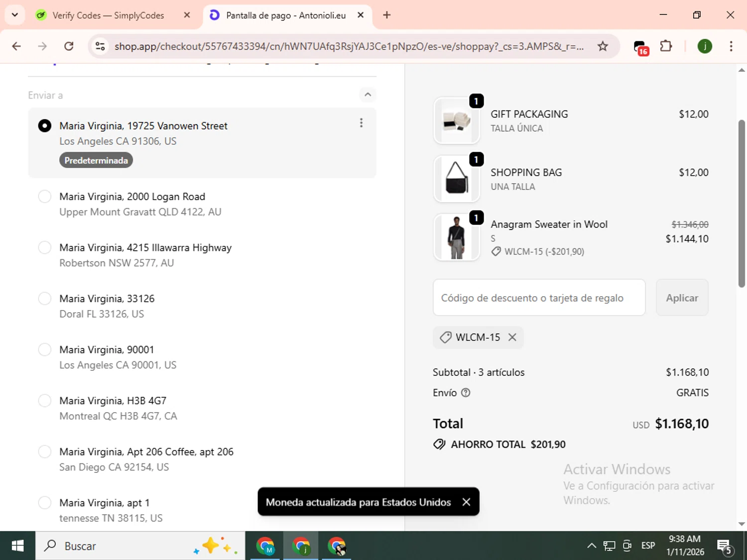Screen dimensions: 747x560
Task: Select the Doral FL 33126 address
Action: tap(45, 298)
